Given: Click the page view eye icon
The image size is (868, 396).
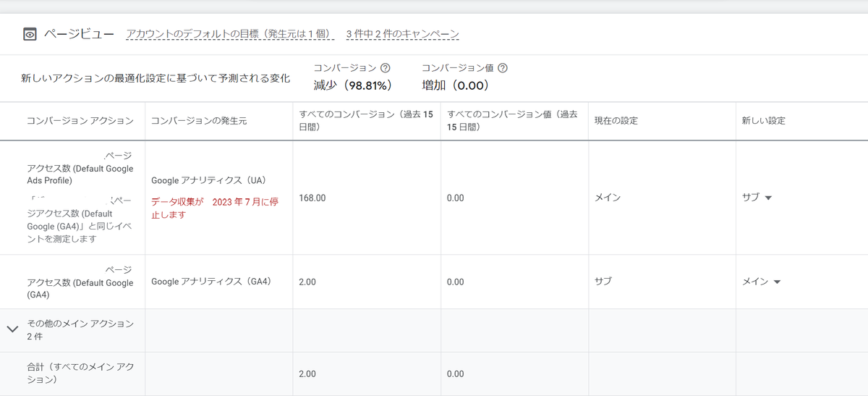Looking at the screenshot, I should 30,34.
